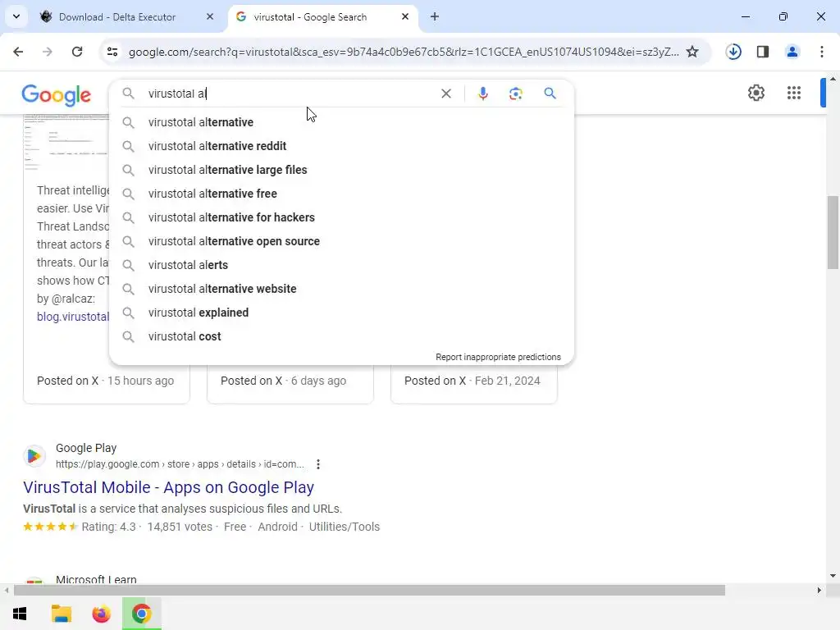
Task: Open Chrome three-dot menu
Action: 822,52
